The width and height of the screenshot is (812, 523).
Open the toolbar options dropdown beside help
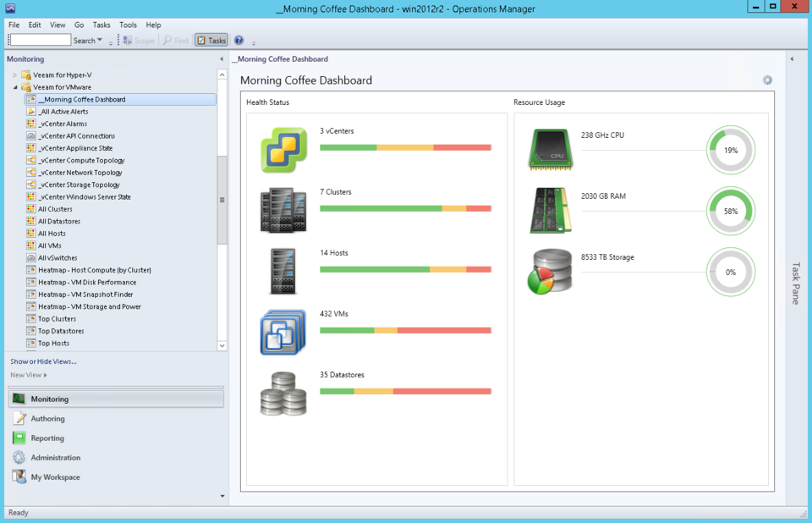253,42
